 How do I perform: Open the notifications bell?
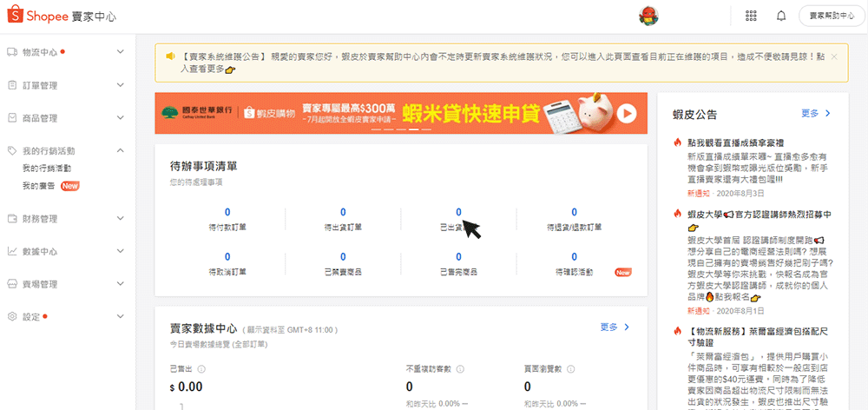781,16
